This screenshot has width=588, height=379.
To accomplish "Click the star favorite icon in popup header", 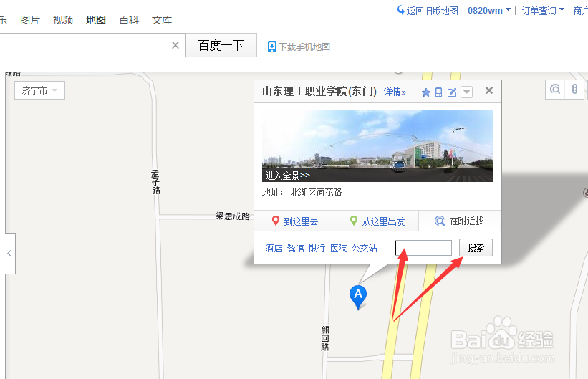I will pos(425,92).
